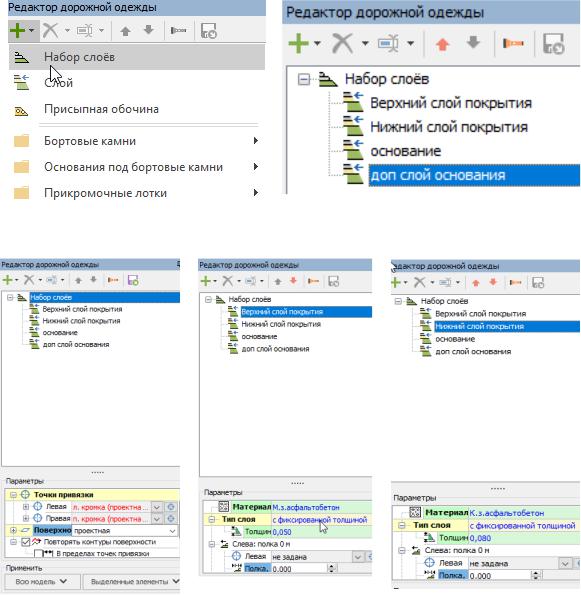Open 'Левая' dropdown under thickness 0,050
The image size is (581, 595).
357,557
